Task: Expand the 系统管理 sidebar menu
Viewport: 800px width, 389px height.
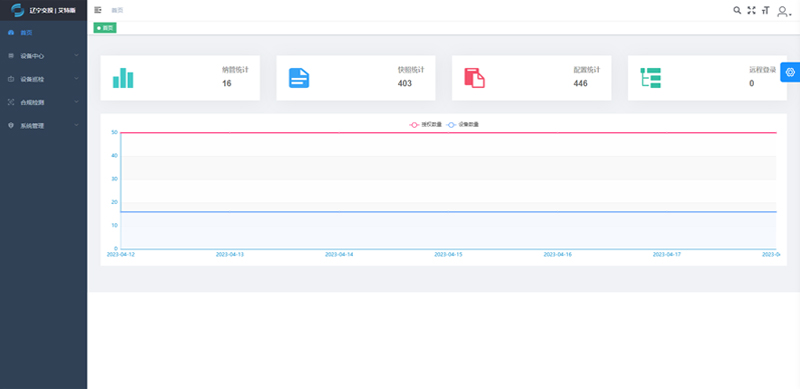Action: (43, 126)
